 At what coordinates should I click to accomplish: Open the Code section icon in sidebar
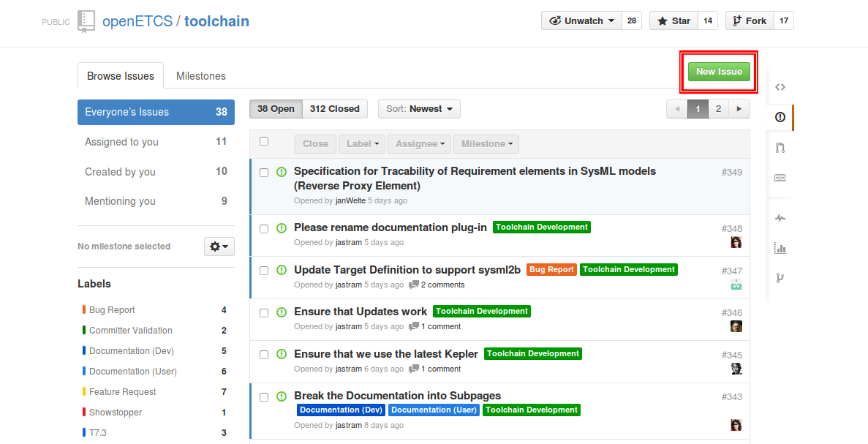tap(780, 87)
